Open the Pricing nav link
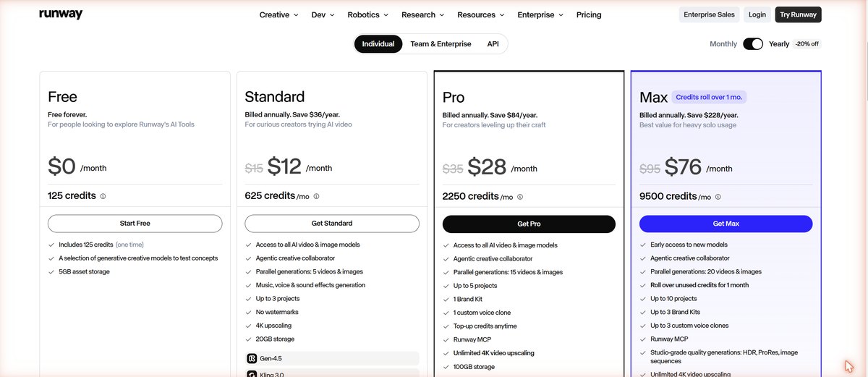 coord(589,14)
